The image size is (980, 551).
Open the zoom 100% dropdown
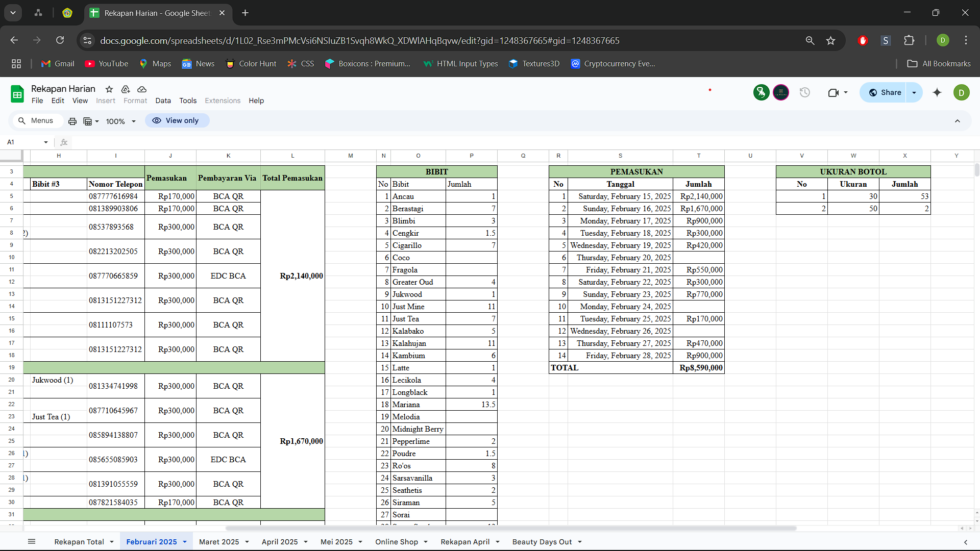[121, 121]
